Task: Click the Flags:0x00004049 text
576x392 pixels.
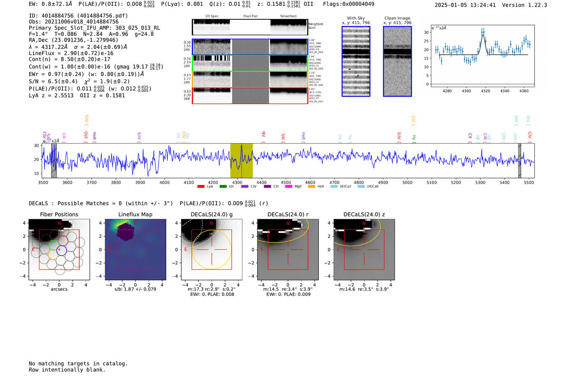Action: (348, 4)
